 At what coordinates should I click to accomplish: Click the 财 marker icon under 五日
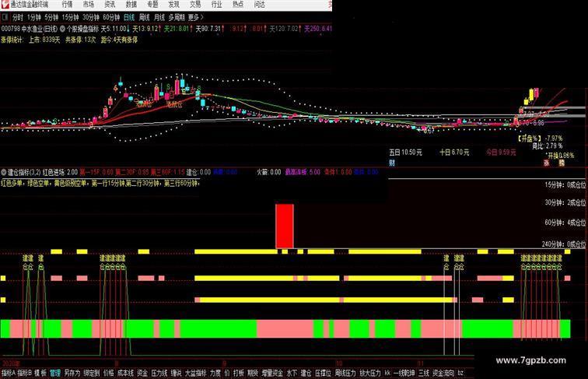(x=392, y=163)
